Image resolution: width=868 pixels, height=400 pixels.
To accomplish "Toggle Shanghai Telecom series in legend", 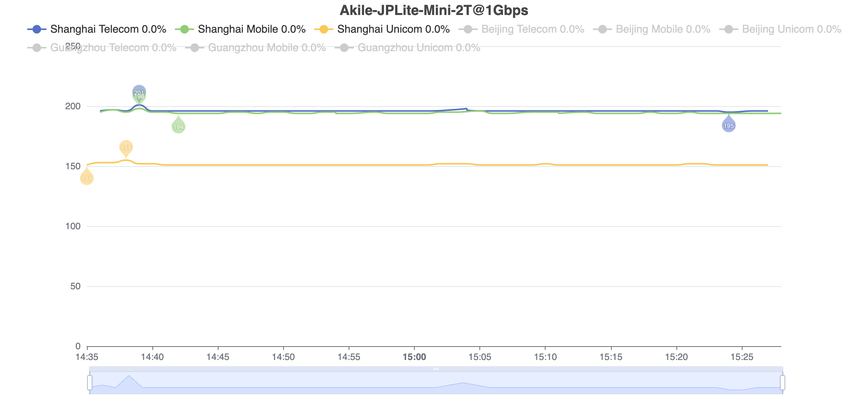I will pos(97,29).
